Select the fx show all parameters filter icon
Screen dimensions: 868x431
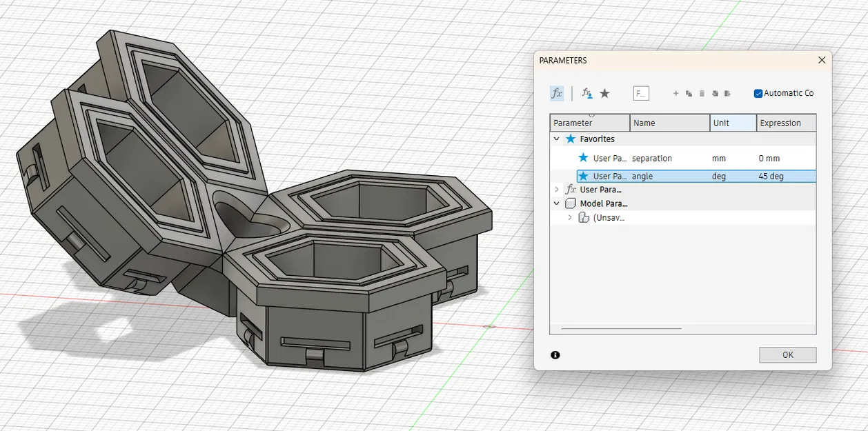coord(557,93)
